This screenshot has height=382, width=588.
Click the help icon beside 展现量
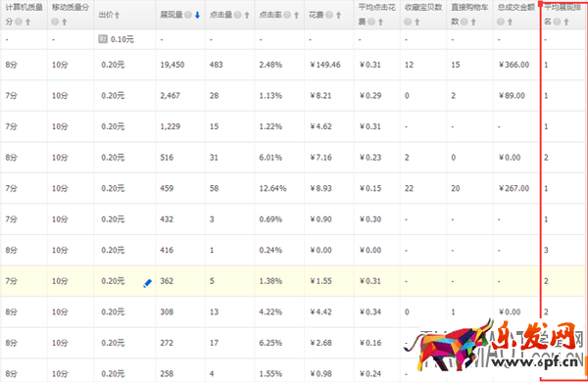(x=188, y=15)
